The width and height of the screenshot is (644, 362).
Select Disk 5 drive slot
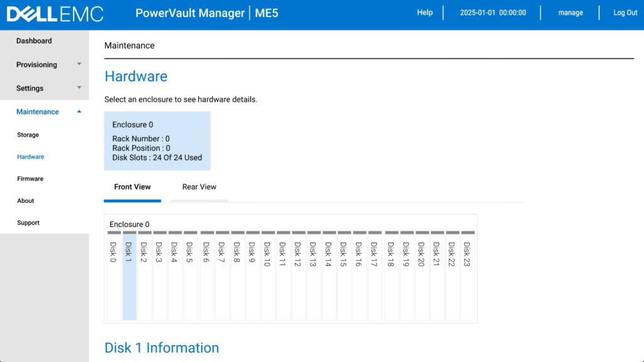pos(191,277)
